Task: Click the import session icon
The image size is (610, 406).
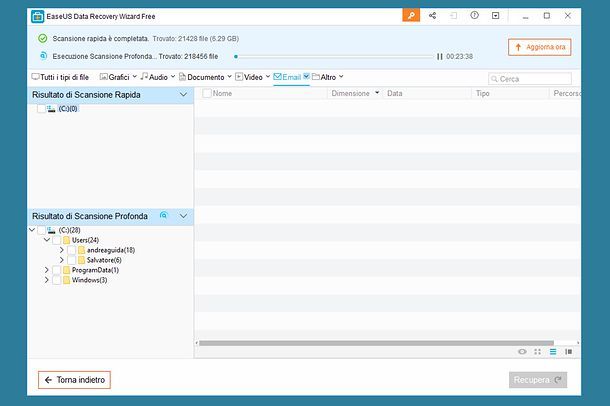Action: 453,16
